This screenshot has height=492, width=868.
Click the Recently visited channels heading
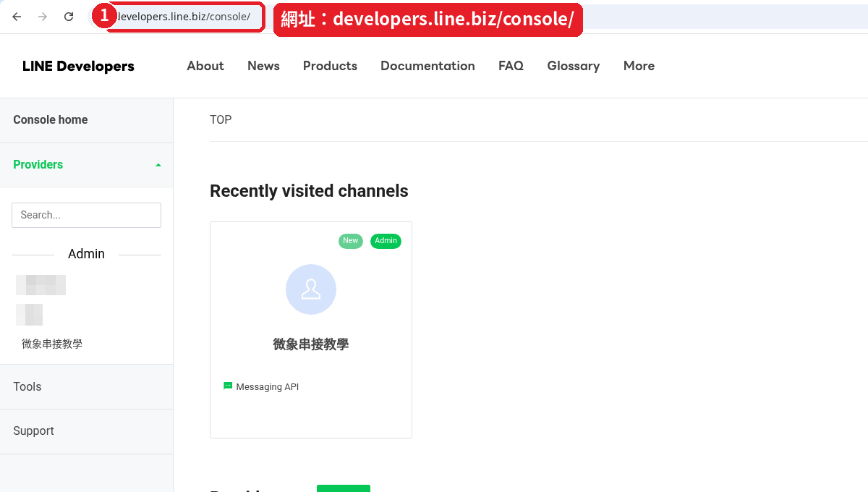tap(309, 191)
